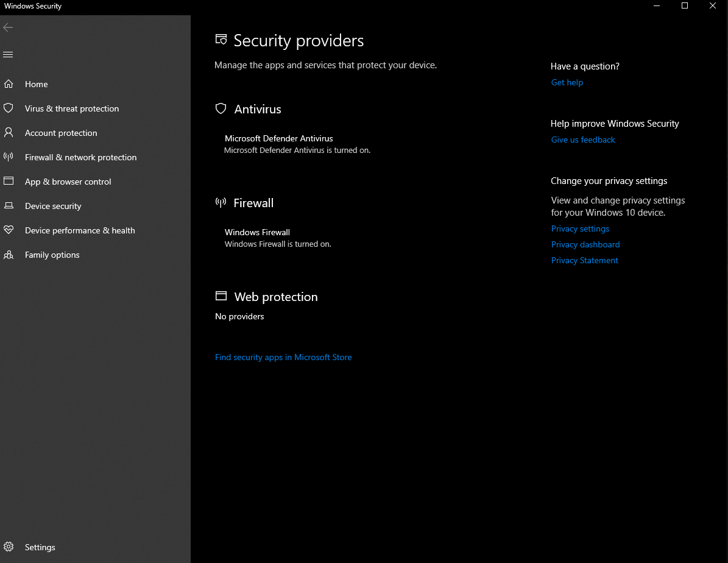Click the Home house icon
The width and height of the screenshot is (728, 563).
(9, 84)
